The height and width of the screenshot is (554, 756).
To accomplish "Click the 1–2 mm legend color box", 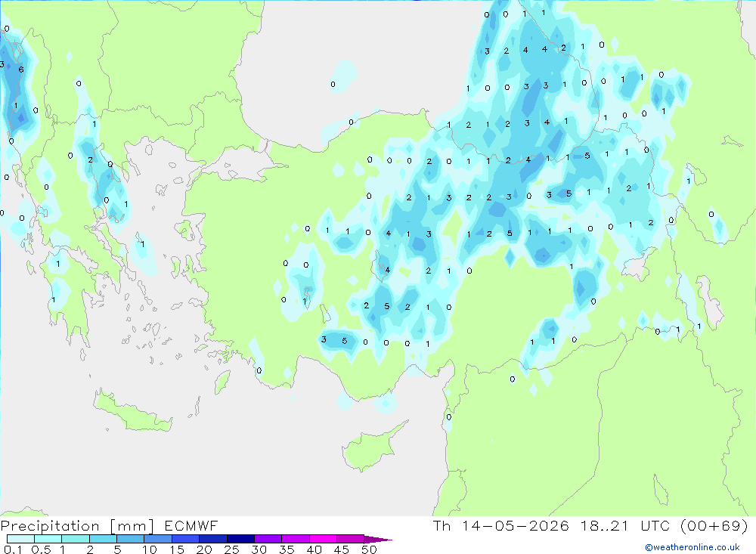I will click(x=76, y=539).
